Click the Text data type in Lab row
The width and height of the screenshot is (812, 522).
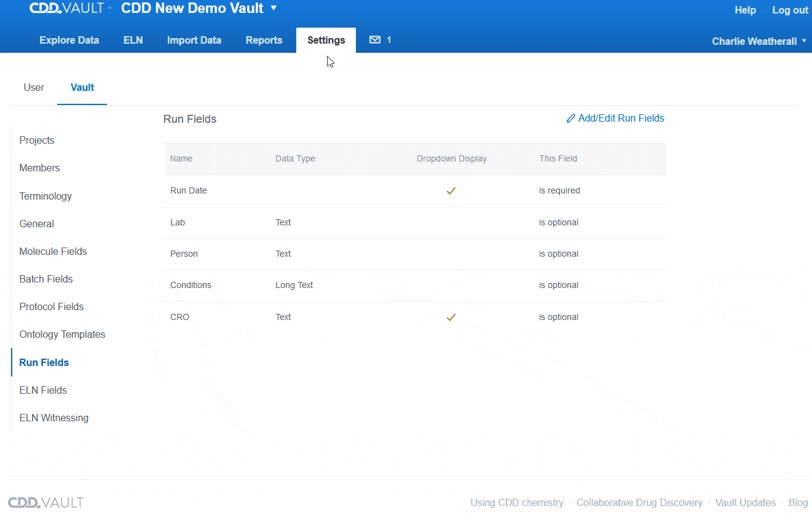tap(283, 222)
